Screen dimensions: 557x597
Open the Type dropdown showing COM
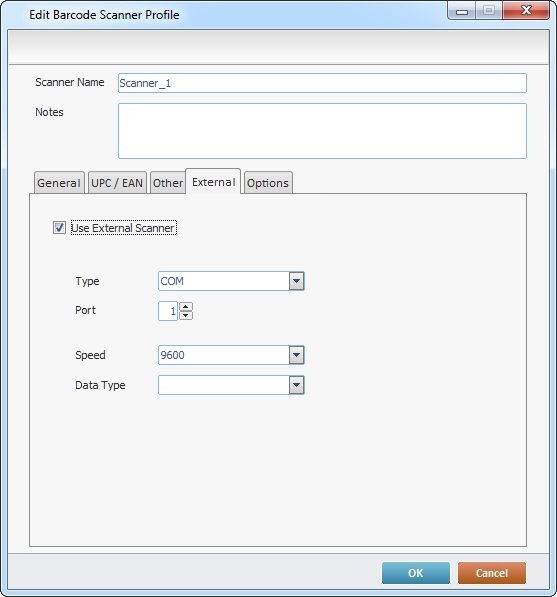[231, 281]
